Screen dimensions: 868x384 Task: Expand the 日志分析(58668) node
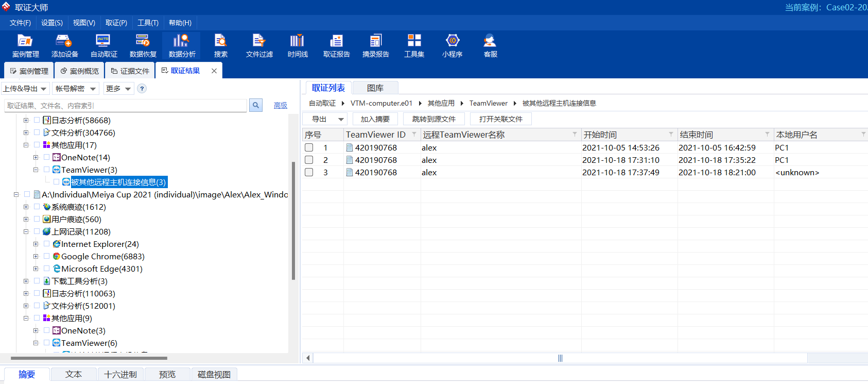tap(26, 120)
